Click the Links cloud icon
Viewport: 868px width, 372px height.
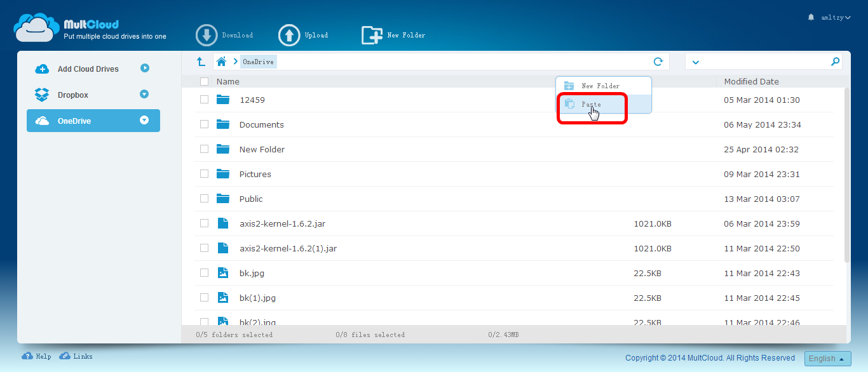65,356
